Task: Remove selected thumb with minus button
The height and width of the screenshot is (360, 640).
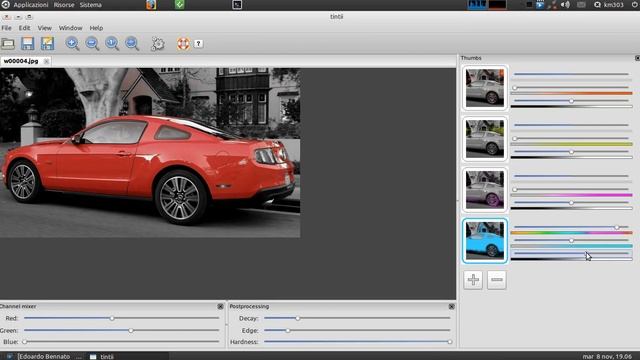Action: coord(496,280)
